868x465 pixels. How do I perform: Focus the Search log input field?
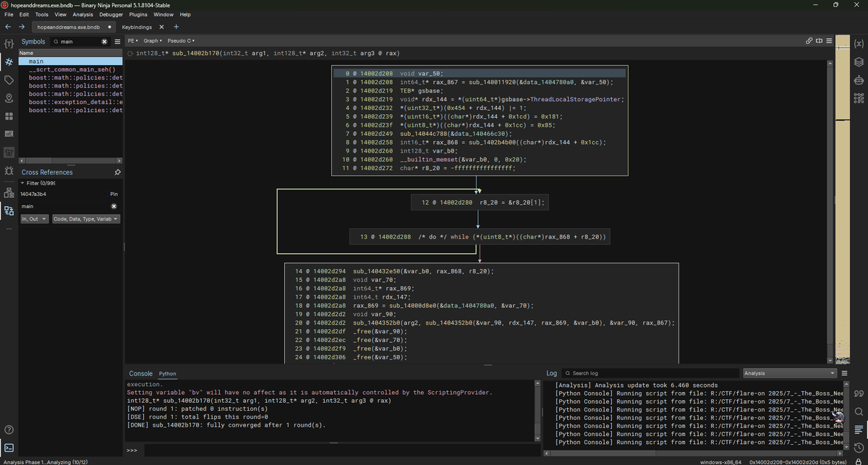(651, 373)
